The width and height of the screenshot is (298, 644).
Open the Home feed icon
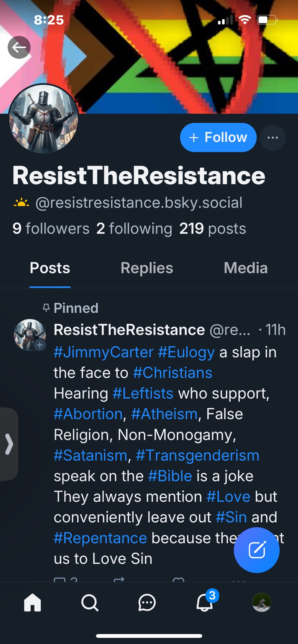pos(33,602)
